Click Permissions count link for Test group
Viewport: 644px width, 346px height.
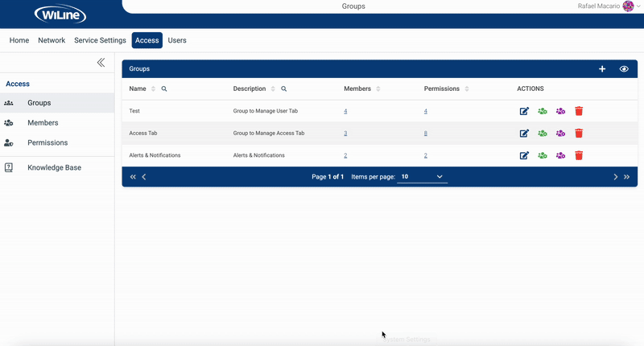click(x=426, y=111)
